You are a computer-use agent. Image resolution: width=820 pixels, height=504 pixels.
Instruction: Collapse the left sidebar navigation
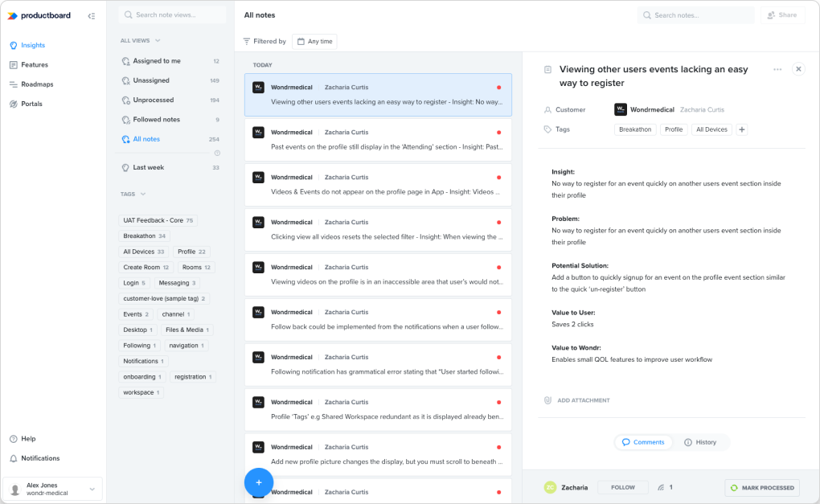92,16
